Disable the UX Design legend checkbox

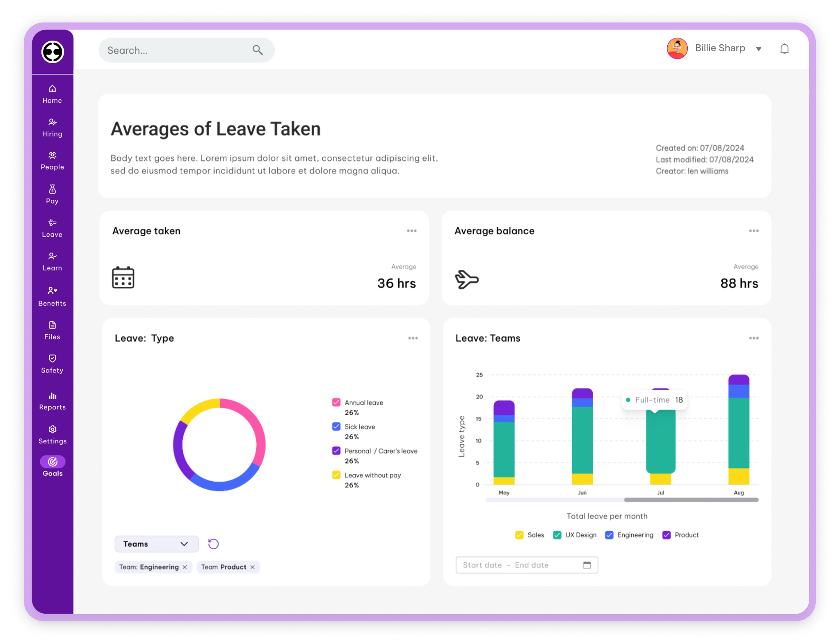(x=557, y=535)
